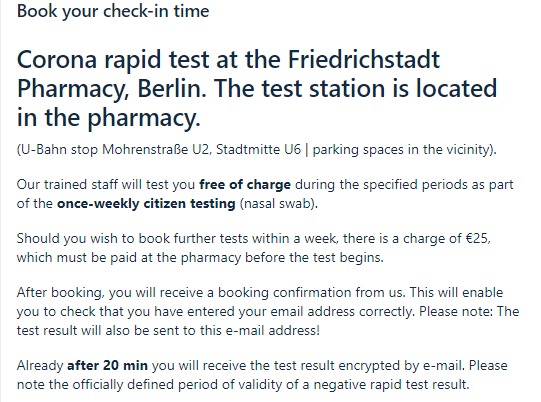Click the bold 'after 20 min' text
The height and width of the screenshot is (402, 541).
tap(107, 365)
